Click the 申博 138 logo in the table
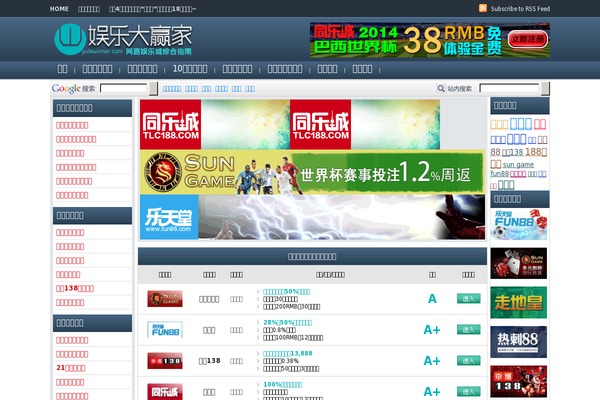 (165, 361)
